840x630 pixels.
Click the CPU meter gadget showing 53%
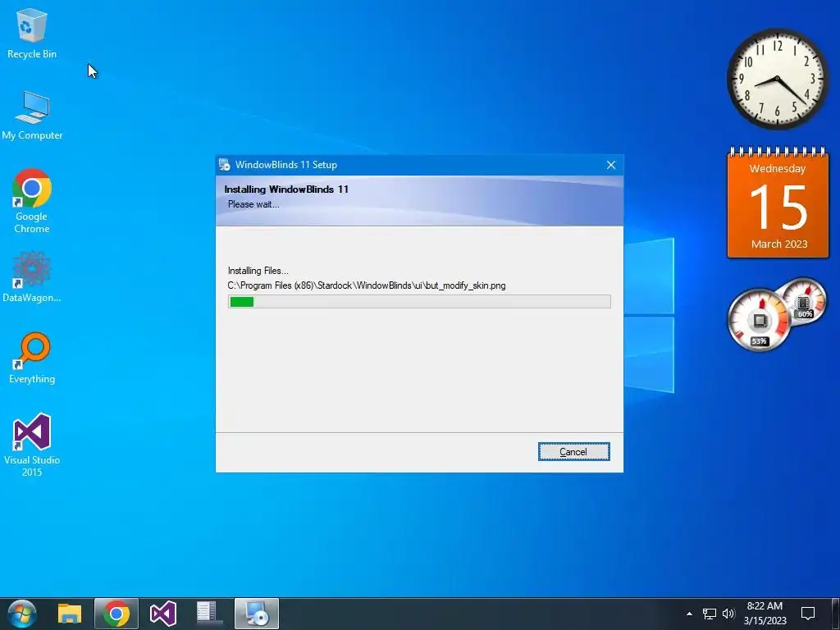pos(759,321)
